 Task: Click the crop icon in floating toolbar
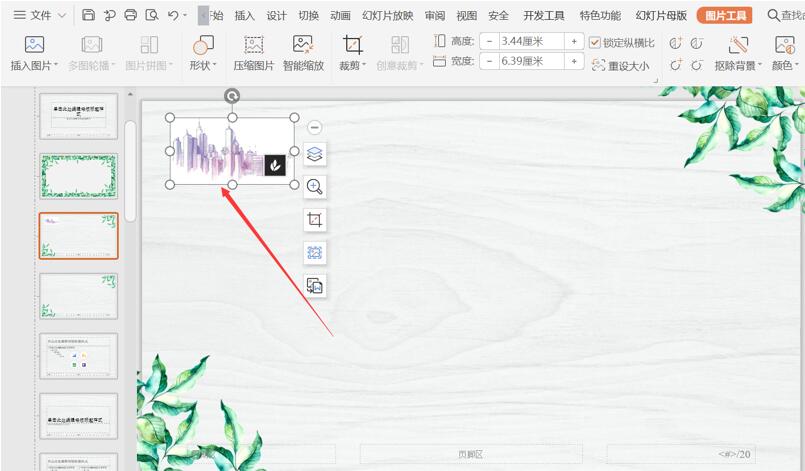click(x=315, y=220)
